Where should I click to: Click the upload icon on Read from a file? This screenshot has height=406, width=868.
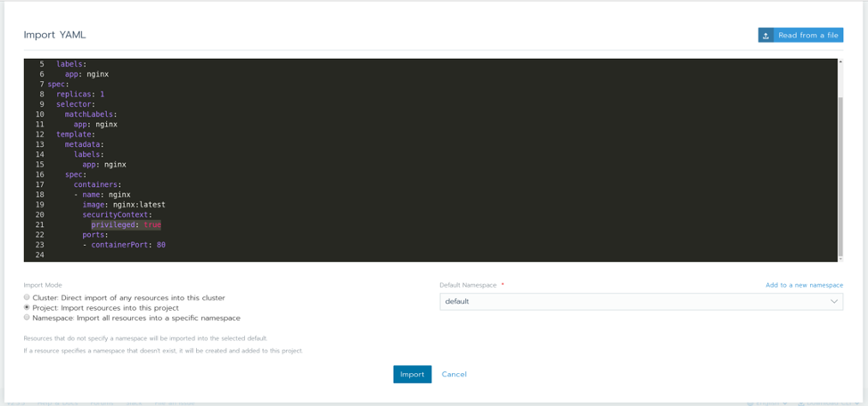[766, 36]
